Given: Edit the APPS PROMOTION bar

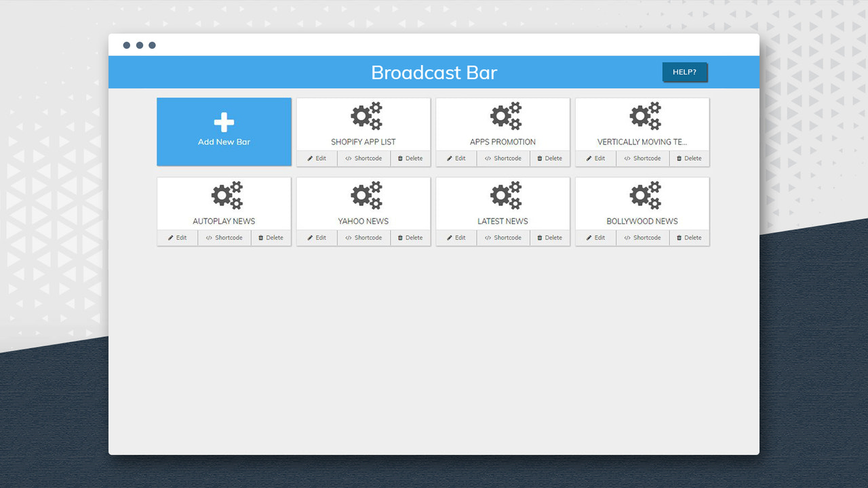Looking at the screenshot, I should tap(456, 158).
